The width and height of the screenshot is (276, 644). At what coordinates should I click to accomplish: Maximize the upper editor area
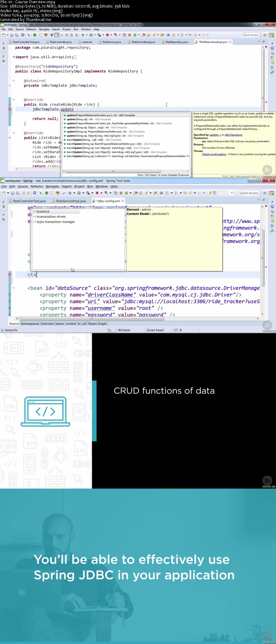(264, 42)
